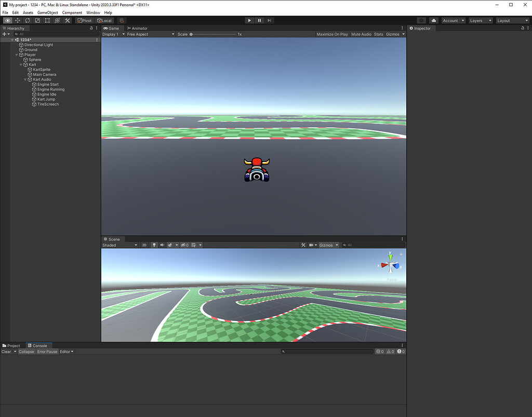532x417 pixels.
Task: Open the GameObject menu
Action: (47, 12)
